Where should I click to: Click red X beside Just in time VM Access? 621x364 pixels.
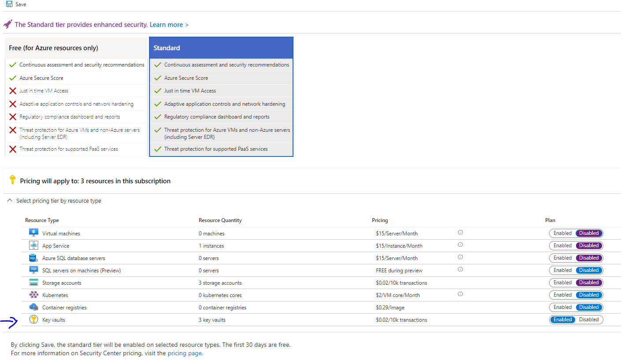click(13, 91)
